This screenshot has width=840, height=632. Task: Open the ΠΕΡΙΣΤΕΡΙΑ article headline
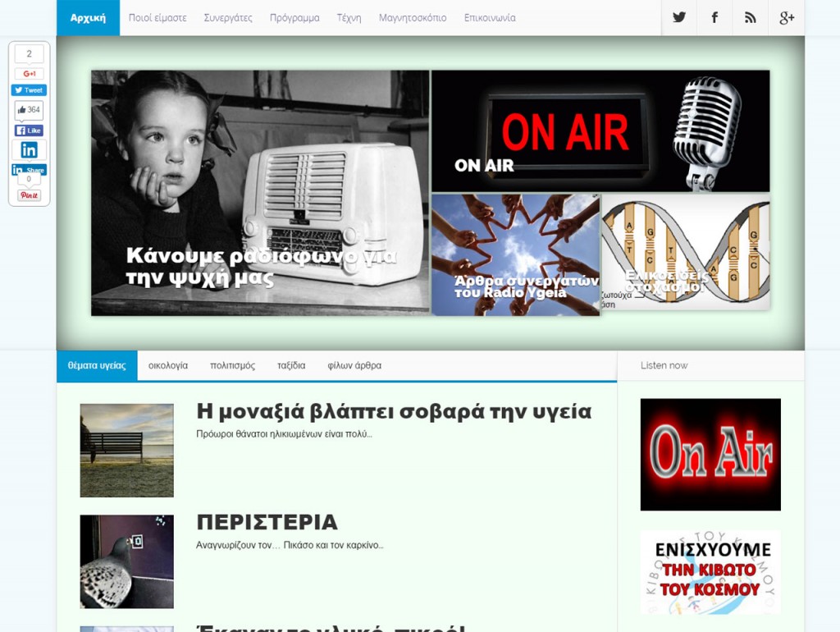[267, 522]
